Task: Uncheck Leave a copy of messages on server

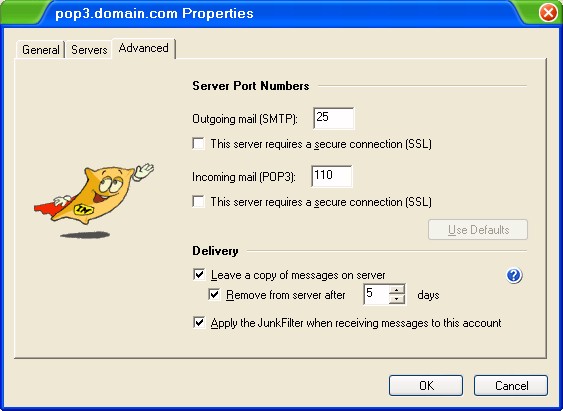Action: click(x=199, y=275)
